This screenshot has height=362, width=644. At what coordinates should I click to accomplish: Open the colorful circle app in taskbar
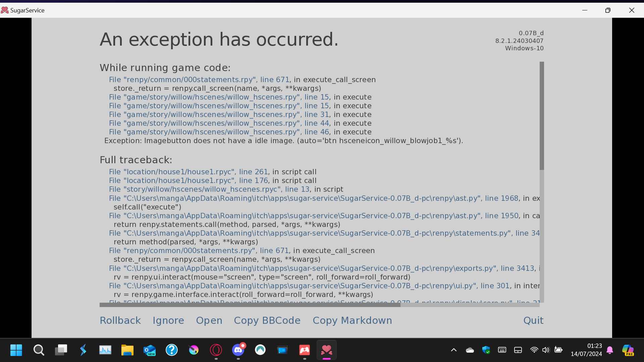click(194, 350)
